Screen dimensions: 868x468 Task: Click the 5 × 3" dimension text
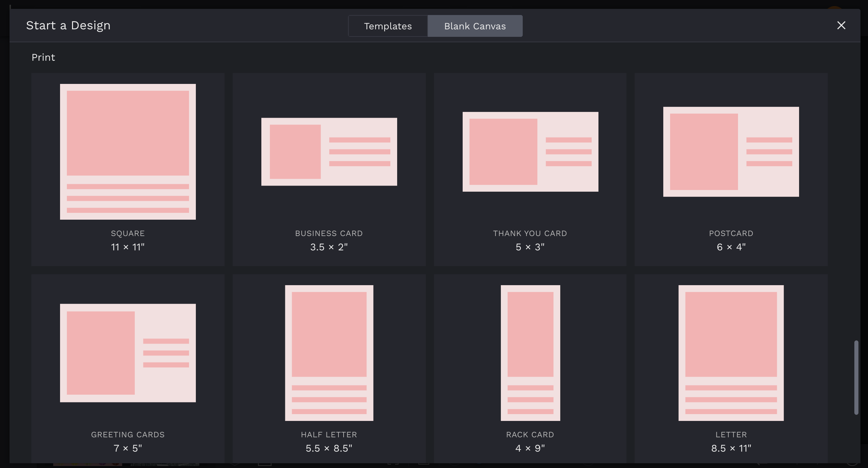click(530, 247)
